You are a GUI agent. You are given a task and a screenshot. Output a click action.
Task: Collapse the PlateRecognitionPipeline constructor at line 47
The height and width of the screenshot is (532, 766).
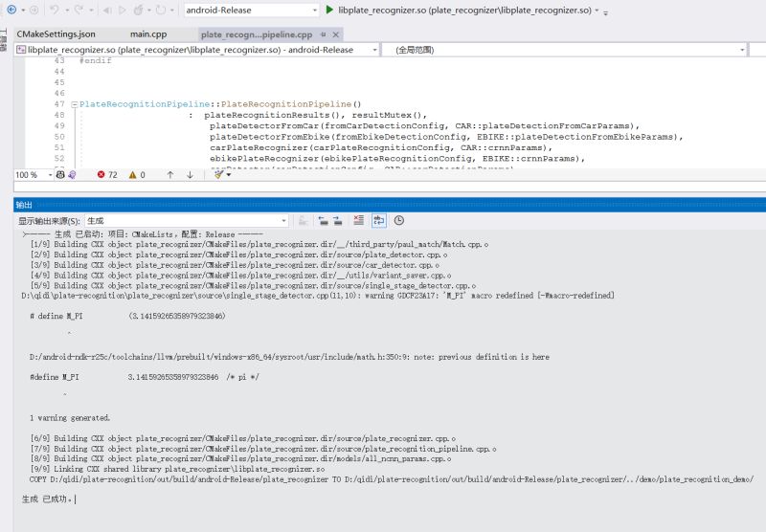point(75,104)
